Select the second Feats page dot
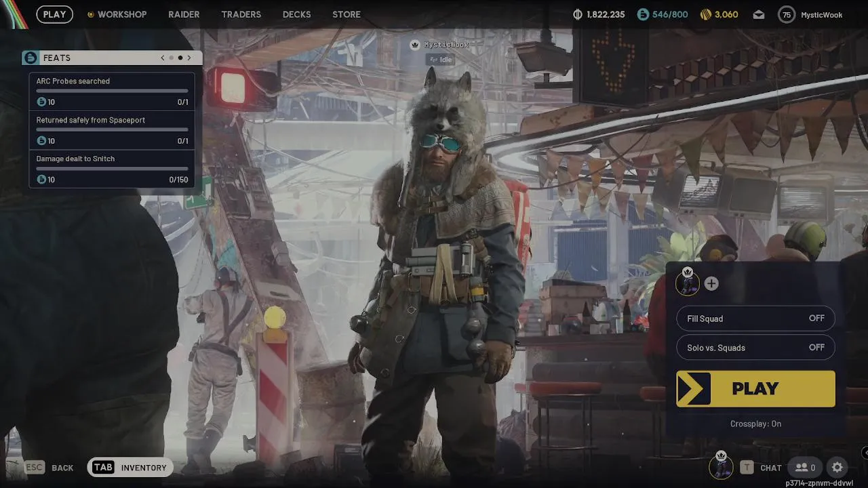868x488 pixels. 180,58
